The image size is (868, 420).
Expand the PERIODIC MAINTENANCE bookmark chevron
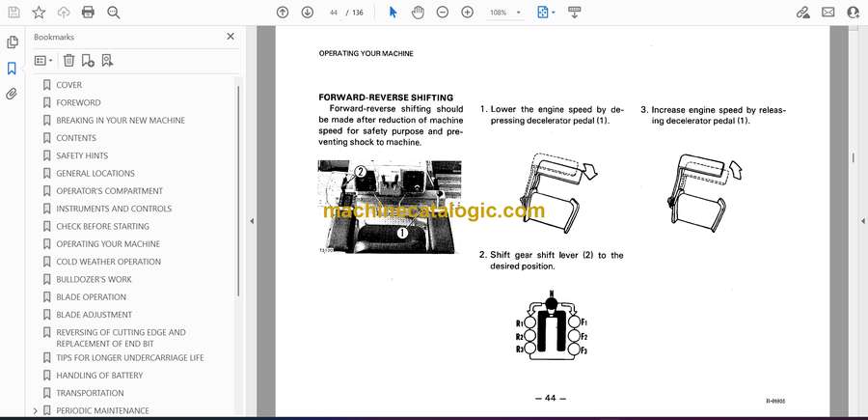click(x=36, y=410)
